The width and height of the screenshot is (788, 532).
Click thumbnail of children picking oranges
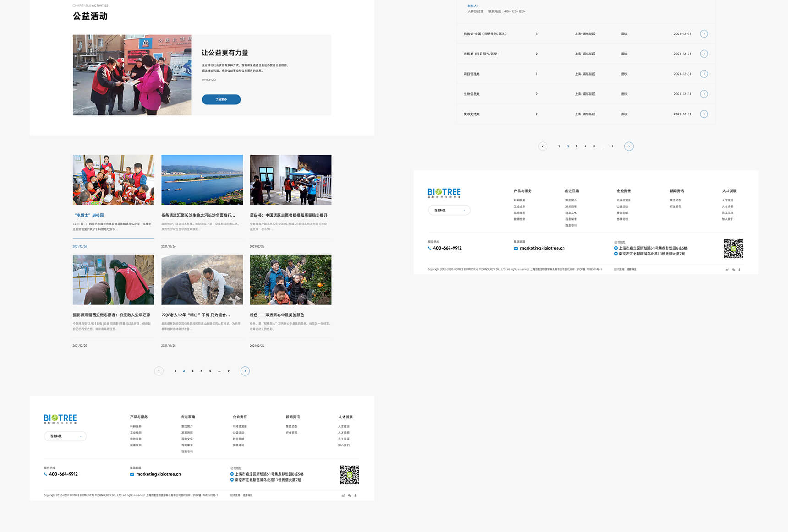click(290, 280)
